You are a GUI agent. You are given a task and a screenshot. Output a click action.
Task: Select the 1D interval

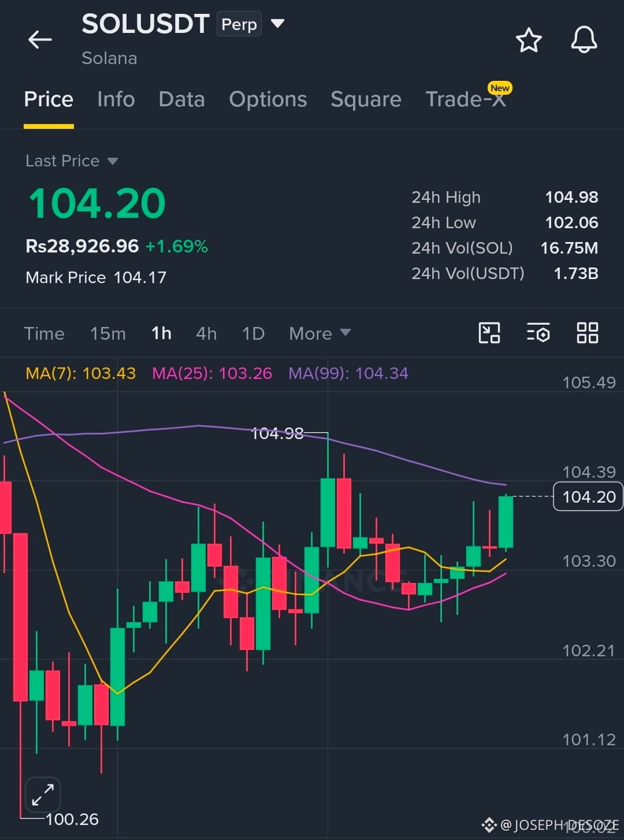[x=253, y=333]
